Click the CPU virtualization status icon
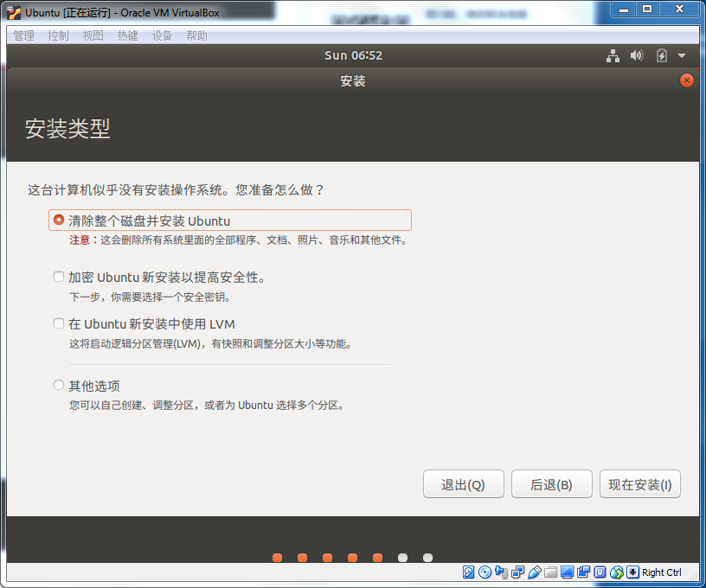706x588 pixels. pos(600,572)
